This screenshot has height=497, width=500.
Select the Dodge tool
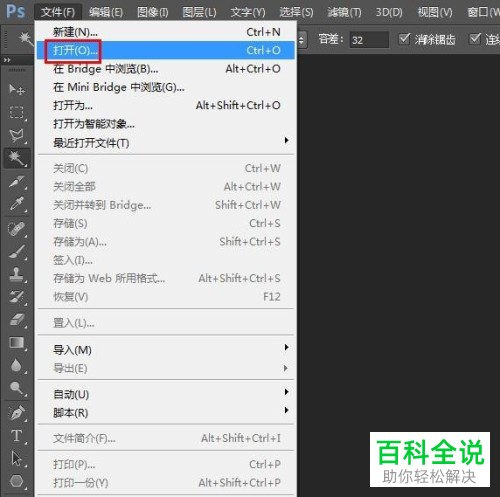pos(16,388)
